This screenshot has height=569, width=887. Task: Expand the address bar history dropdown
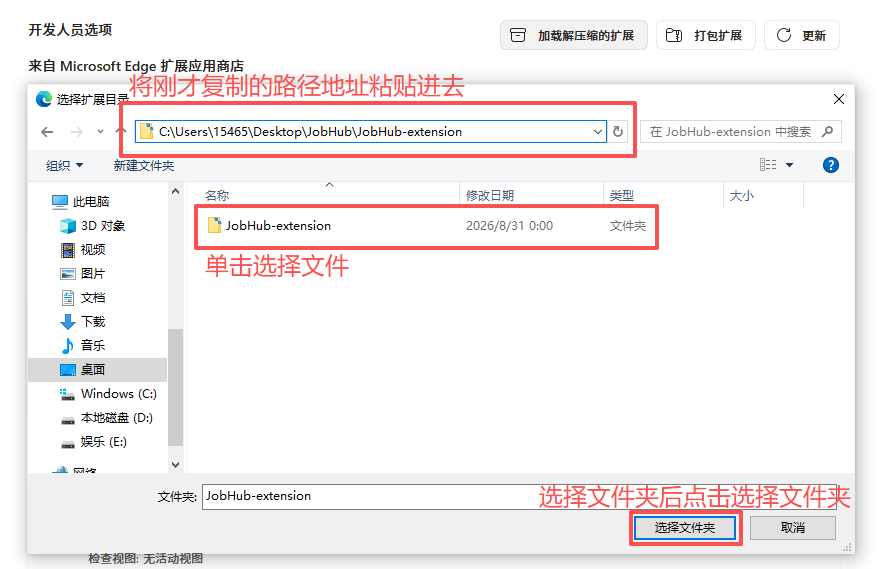(x=597, y=132)
